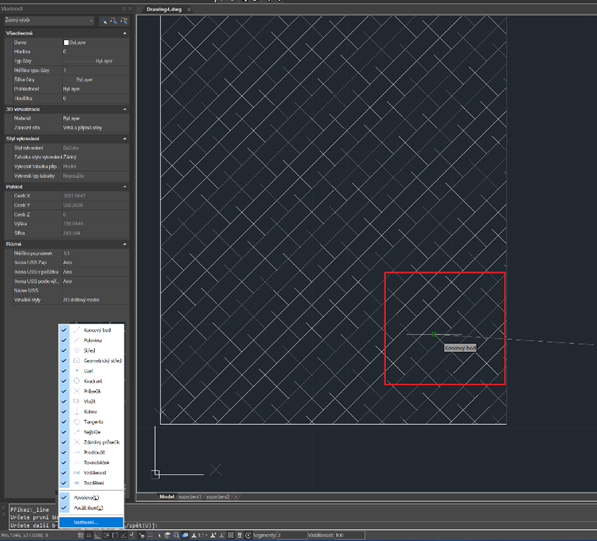Switch to the Drawing4.dwg tab
597x541 pixels.
point(164,10)
